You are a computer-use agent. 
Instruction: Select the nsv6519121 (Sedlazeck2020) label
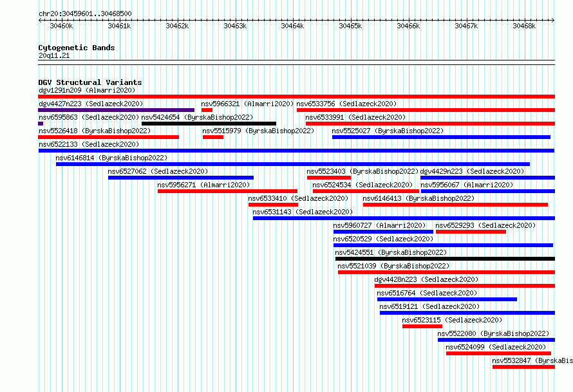(x=430, y=306)
